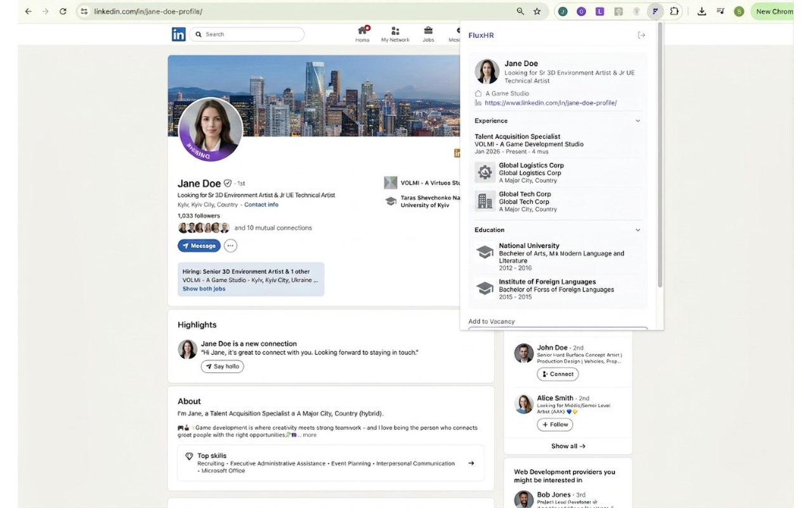The height and width of the screenshot is (508, 812).
Task: Open the 10 mutual connections link
Action: coord(273,227)
